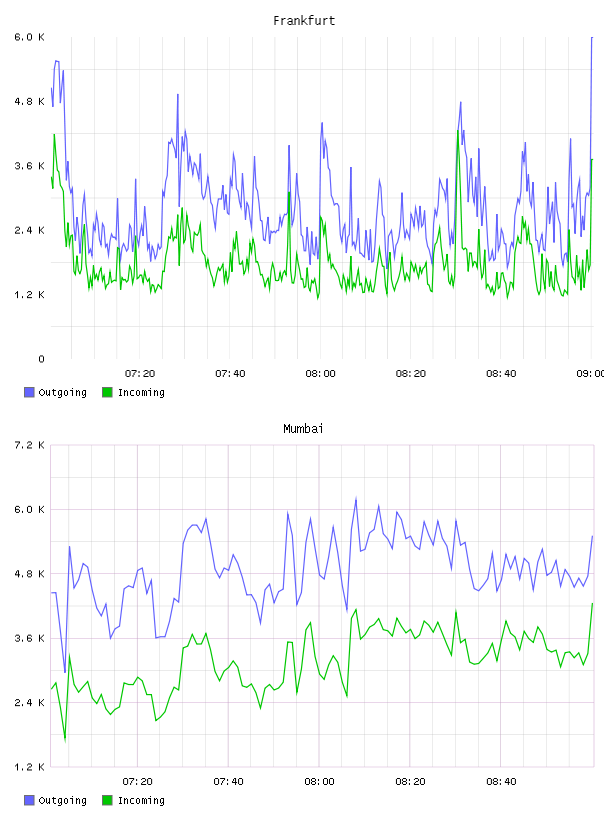Click the 07:20 time label in Frankfurt chart
The height and width of the screenshot is (816, 608).
coord(140,374)
